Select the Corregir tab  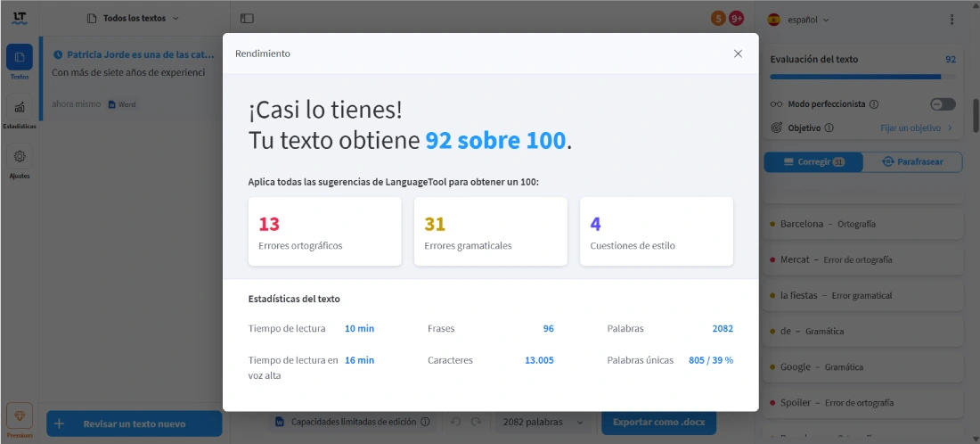click(x=813, y=162)
